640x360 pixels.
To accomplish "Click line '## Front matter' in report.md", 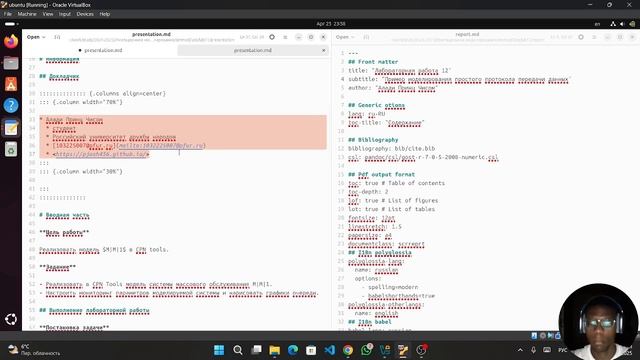I will coord(373,62).
